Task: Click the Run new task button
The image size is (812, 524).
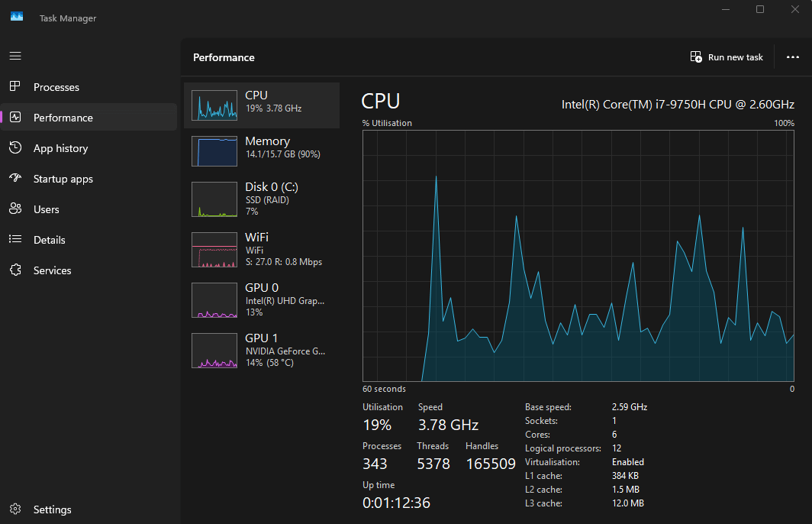Action: pos(726,57)
